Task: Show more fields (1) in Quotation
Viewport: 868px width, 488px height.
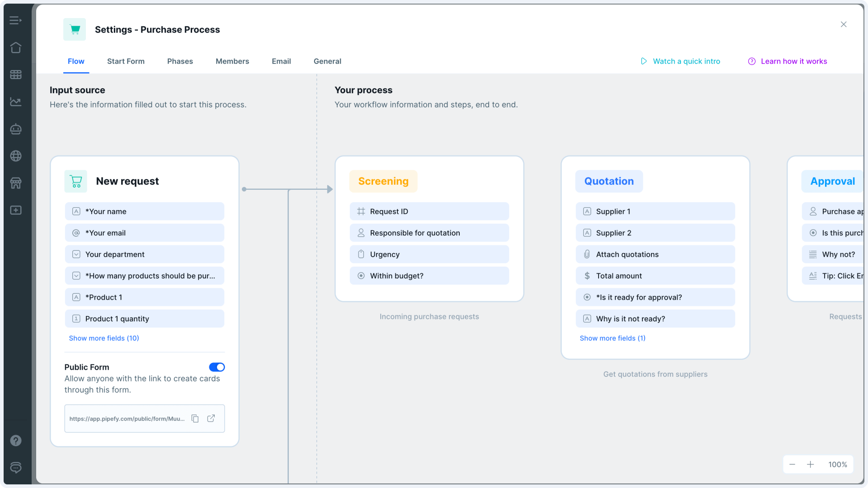Action: coord(613,338)
